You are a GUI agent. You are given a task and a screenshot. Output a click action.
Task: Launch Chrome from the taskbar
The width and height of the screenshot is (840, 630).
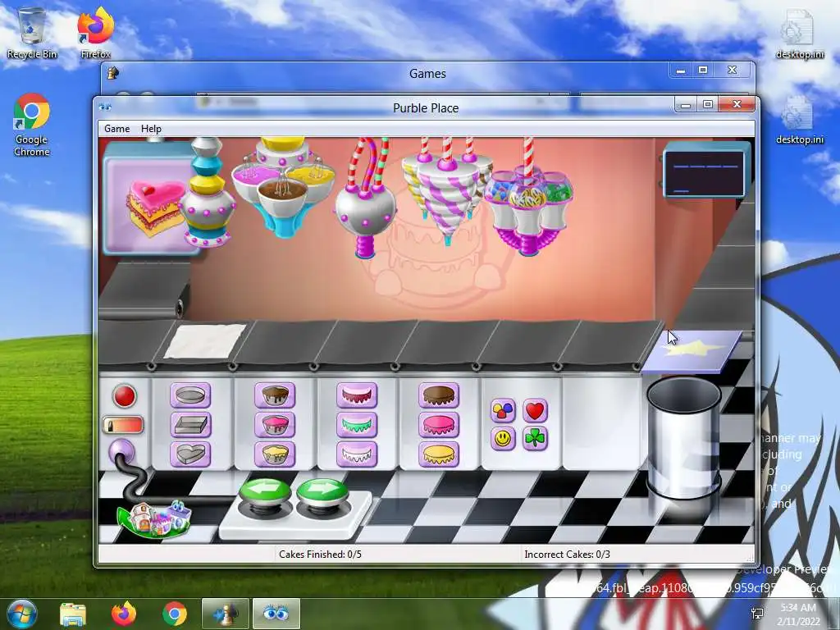pyautogui.click(x=175, y=614)
